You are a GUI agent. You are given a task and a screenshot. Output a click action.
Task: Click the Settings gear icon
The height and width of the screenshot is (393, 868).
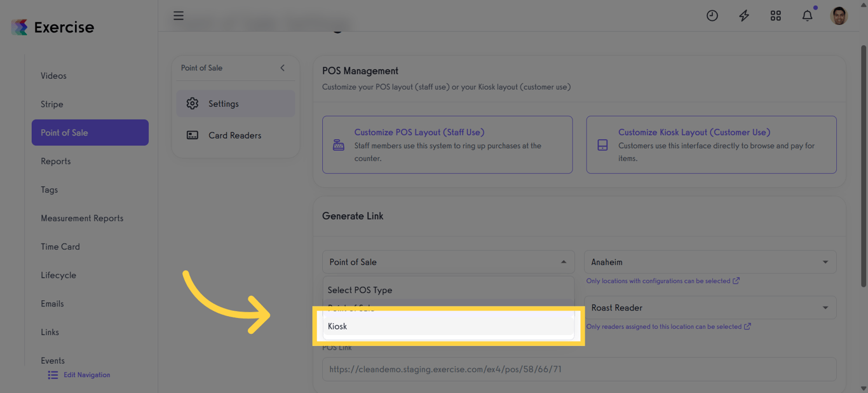[x=193, y=102]
